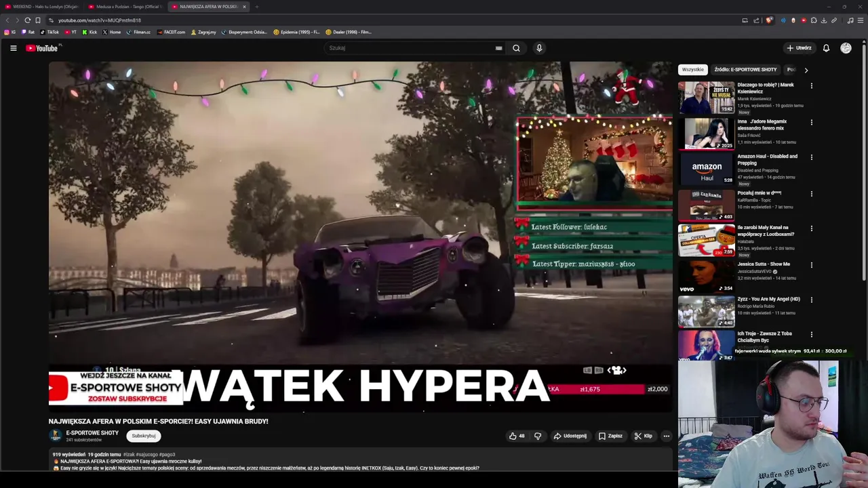Open the Zyzz You Are My Angel thumbnail
This screenshot has height=488, width=868.
point(706,311)
